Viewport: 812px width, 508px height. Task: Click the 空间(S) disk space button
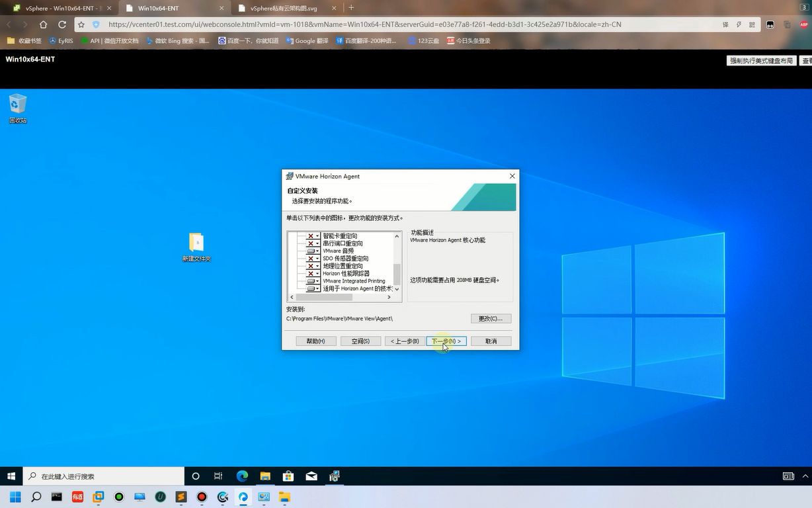click(360, 341)
